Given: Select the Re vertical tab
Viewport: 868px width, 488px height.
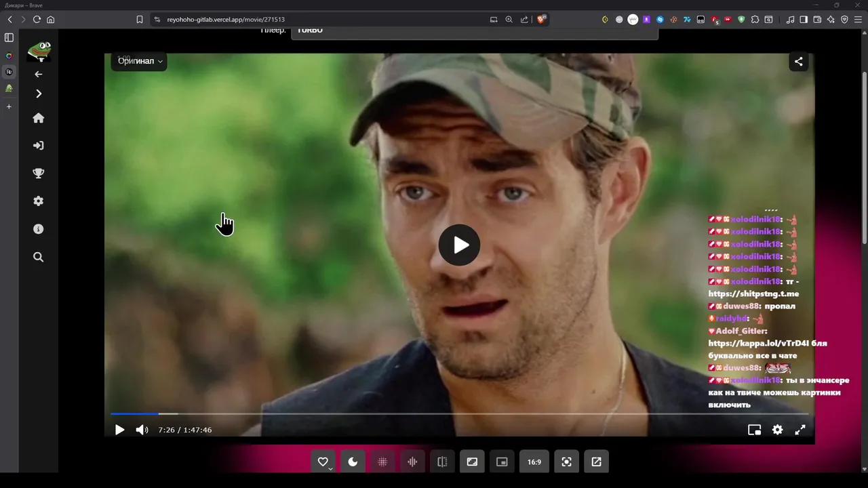Looking at the screenshot, I should tap(9, 72).
